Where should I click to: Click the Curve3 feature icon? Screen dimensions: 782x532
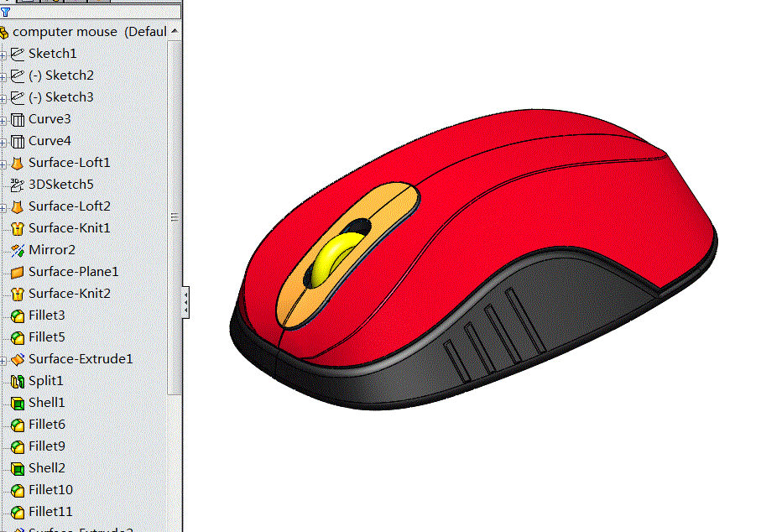(18, 118)
